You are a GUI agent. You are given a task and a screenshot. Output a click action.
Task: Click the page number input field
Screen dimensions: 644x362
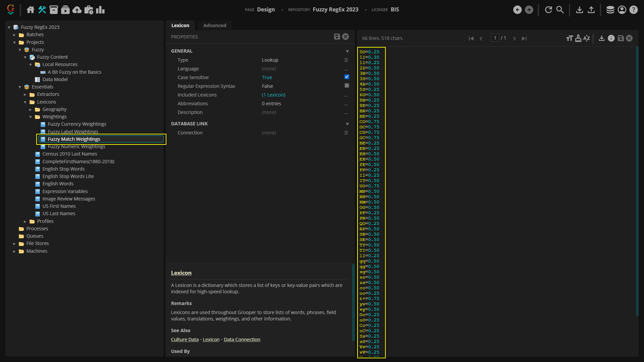point(495,38)
